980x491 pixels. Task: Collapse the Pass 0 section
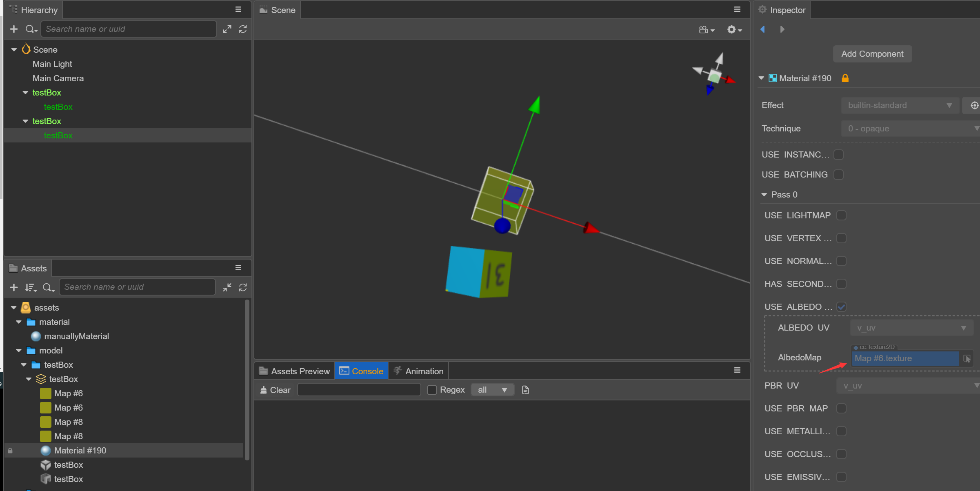point(764,195)
